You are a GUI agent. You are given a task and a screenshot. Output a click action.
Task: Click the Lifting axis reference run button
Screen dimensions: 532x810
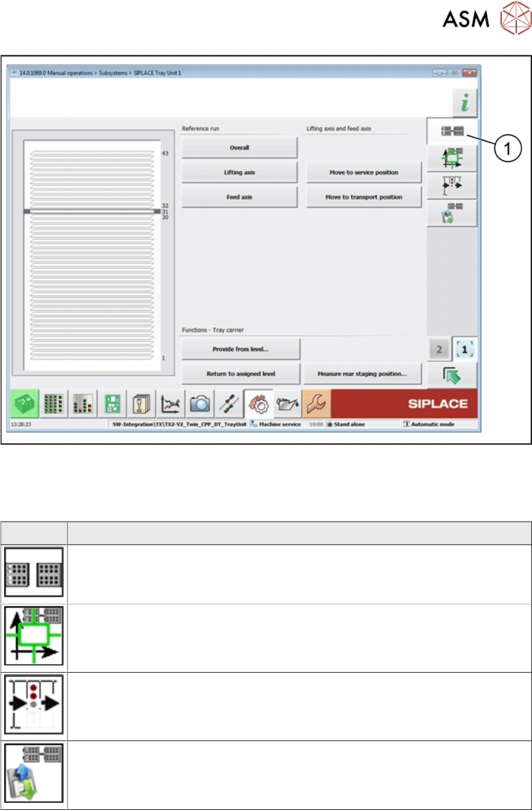coord(239,172)
